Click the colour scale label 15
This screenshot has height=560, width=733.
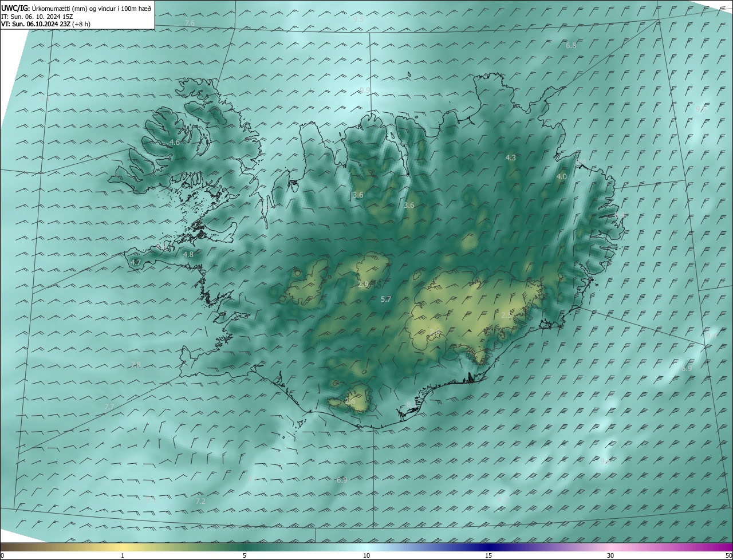coord(488,555)
